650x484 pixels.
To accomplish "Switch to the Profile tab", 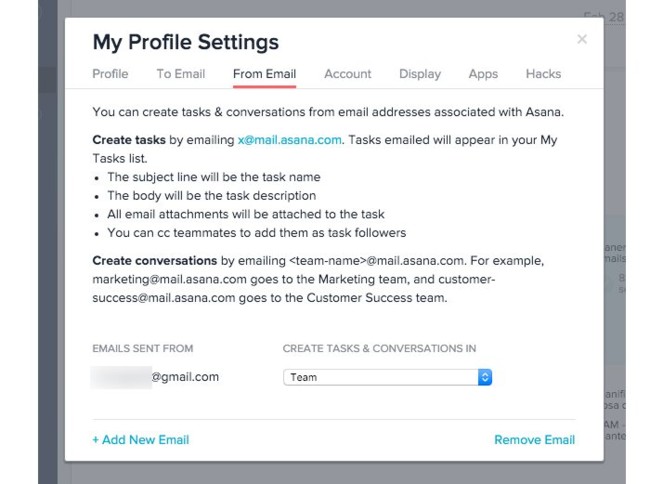I will click(x=110, y=74).
